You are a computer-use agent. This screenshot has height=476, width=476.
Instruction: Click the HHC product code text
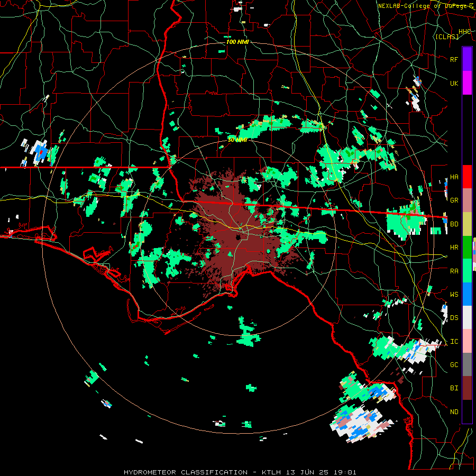(x=464, y=32)
